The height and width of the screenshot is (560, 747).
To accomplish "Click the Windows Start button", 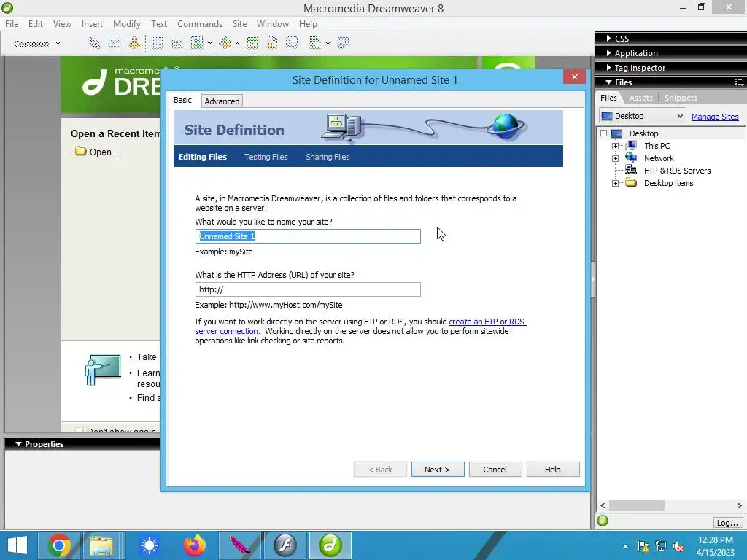I will (x=18, y=545).
